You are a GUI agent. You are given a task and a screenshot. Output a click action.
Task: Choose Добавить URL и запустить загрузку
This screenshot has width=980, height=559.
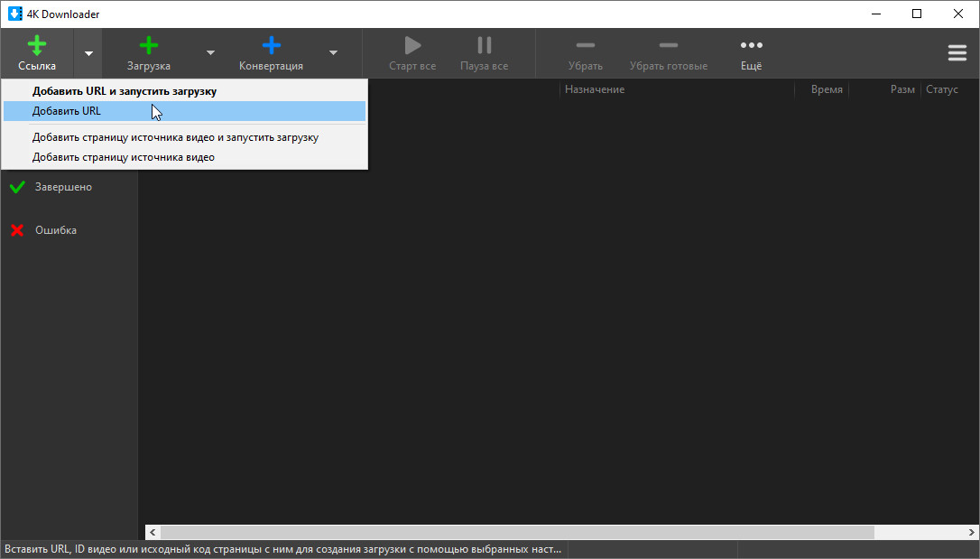[x=125, y=91]
